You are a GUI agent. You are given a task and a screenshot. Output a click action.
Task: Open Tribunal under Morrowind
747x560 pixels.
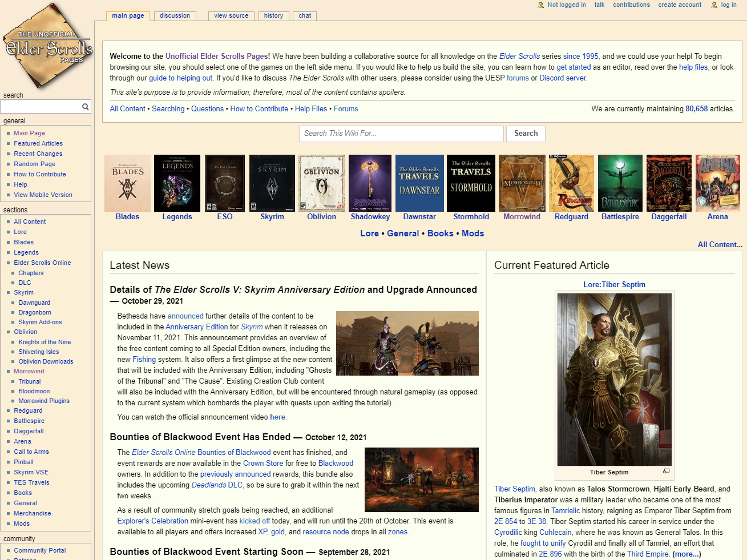[x=30, y=382]
